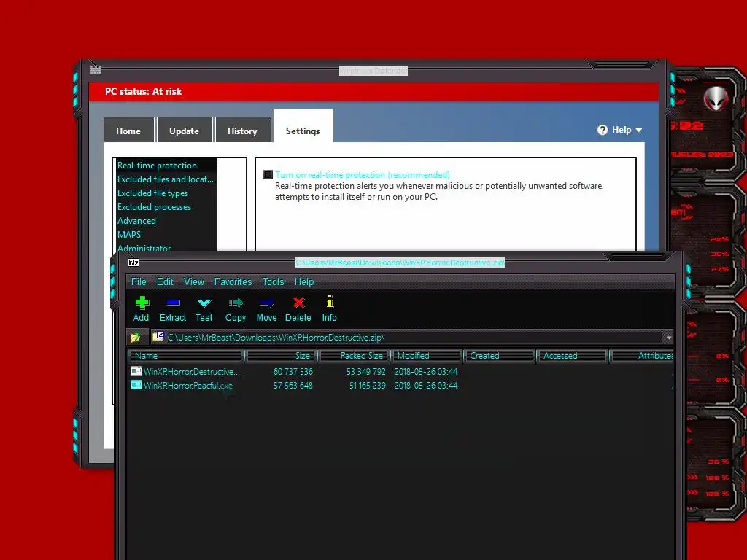Click the Copy toolbar icon

236,303
